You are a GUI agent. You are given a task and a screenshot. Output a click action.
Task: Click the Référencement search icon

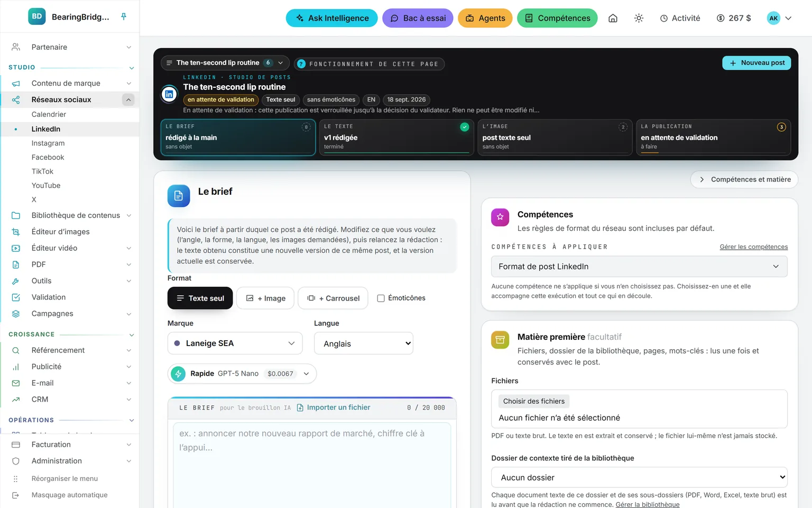coord(16,350)
